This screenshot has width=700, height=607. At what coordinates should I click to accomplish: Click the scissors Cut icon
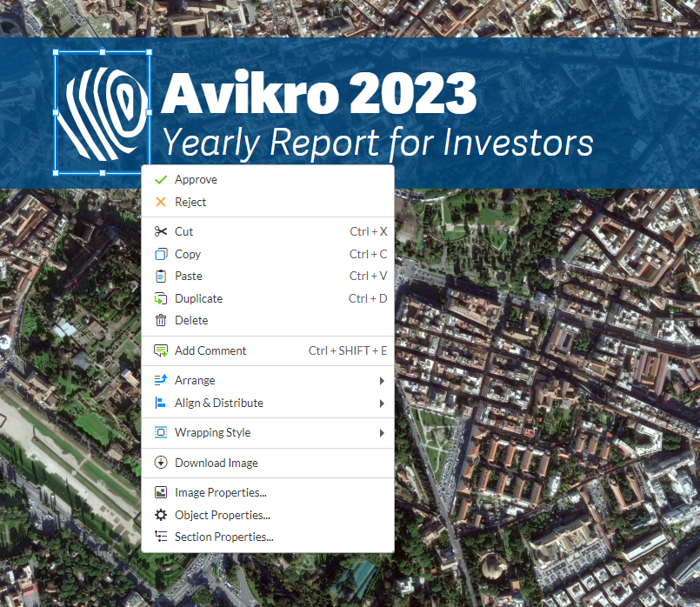[161, 231]
